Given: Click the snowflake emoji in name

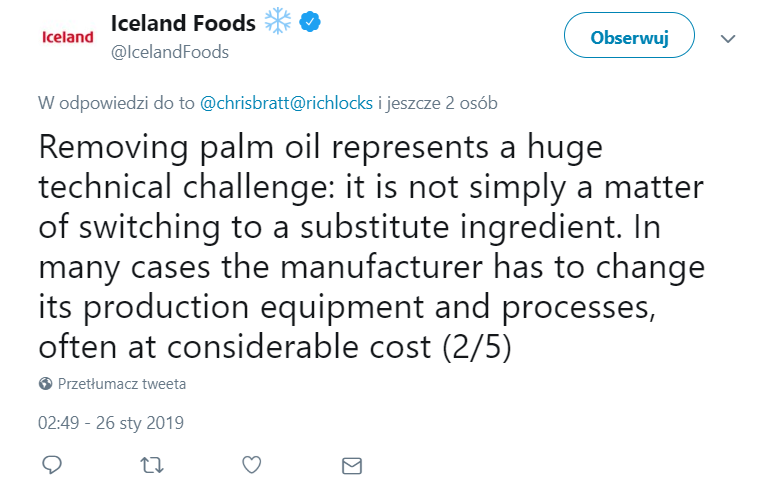Looking at the screenshot, I should click(277, 22).
